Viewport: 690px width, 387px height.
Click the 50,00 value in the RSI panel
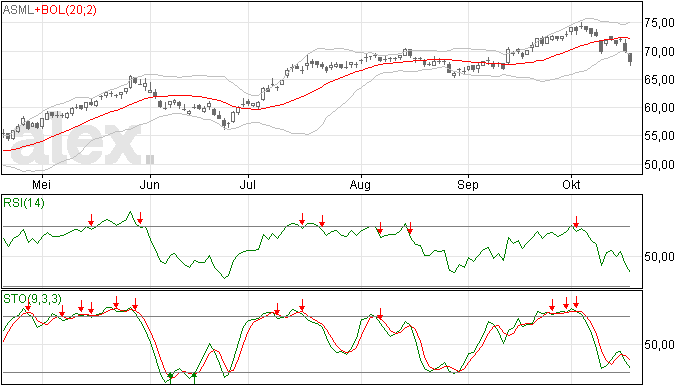(659, 257)
